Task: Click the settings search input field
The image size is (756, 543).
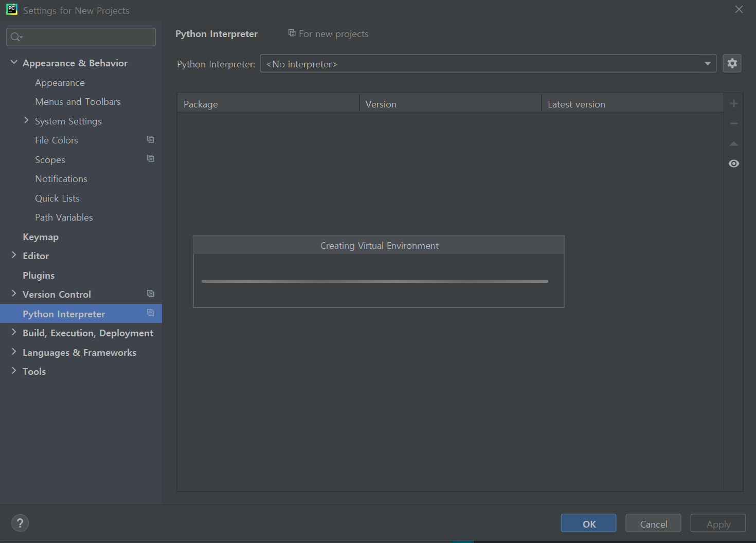Action: (x=81, y=37)
